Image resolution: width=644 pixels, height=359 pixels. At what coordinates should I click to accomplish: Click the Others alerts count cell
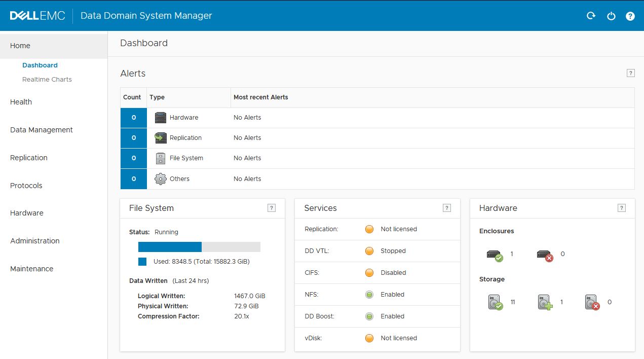[x=134, y=179]
